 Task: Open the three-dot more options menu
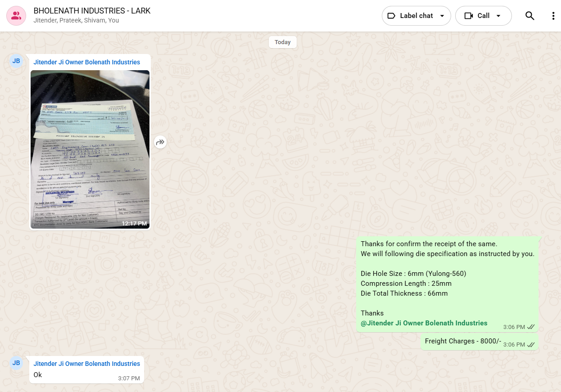553,16
